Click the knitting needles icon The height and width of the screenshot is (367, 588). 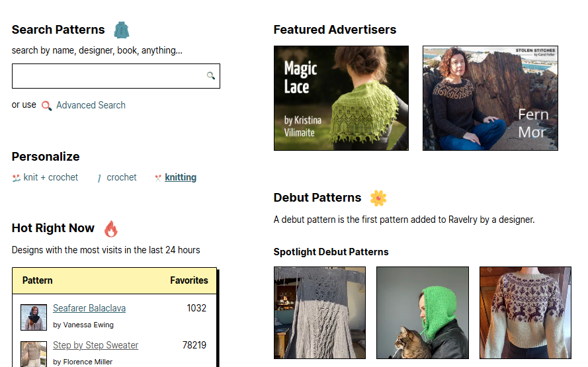point(158,178)
